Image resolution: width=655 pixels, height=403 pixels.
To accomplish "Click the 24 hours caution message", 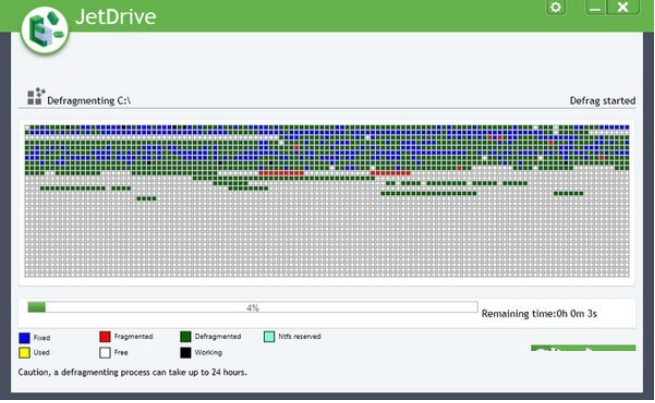I will pos(132,372).
